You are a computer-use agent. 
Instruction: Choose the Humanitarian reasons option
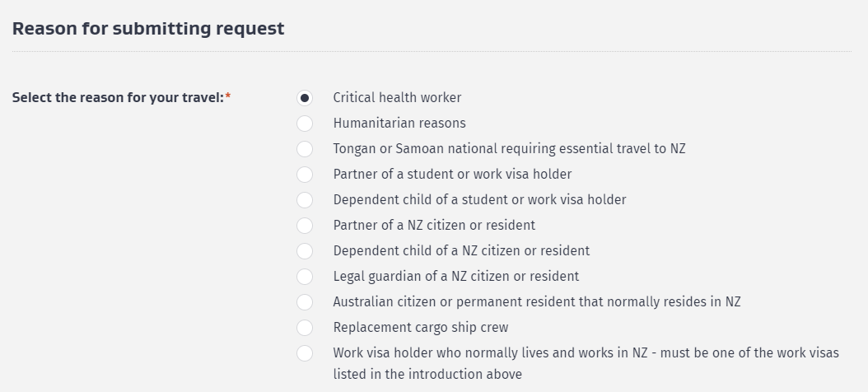coord(305,124)
